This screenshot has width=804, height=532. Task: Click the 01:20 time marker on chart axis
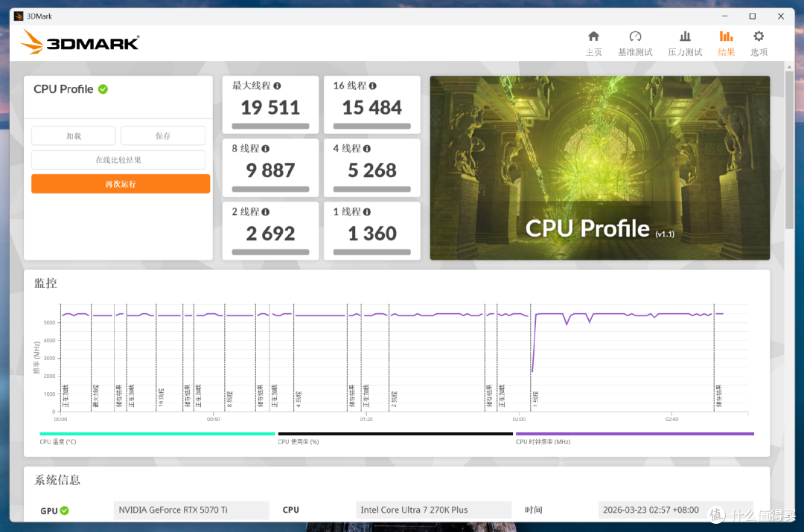pos(366,419)
